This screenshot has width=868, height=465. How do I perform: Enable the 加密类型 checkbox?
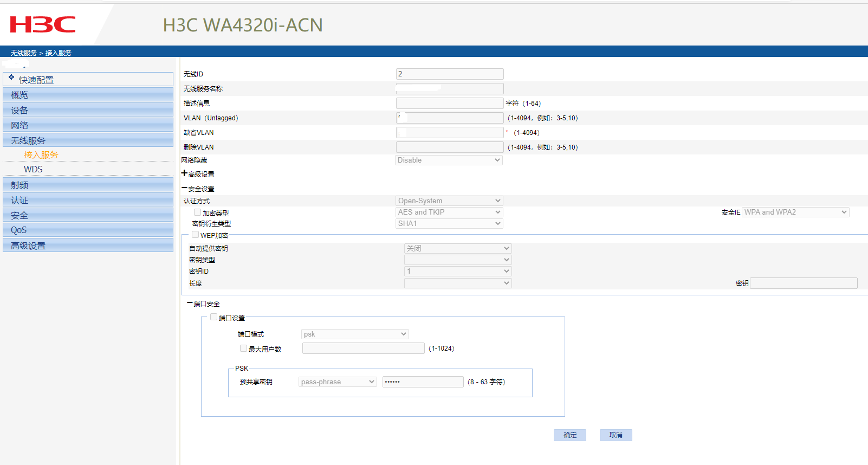[x=198, y=212]
